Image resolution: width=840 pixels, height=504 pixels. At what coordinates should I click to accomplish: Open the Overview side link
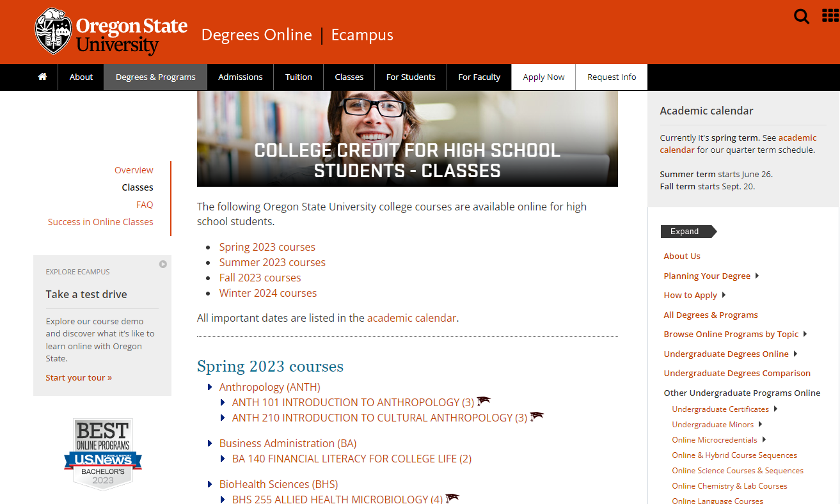[x=134, y=170]
